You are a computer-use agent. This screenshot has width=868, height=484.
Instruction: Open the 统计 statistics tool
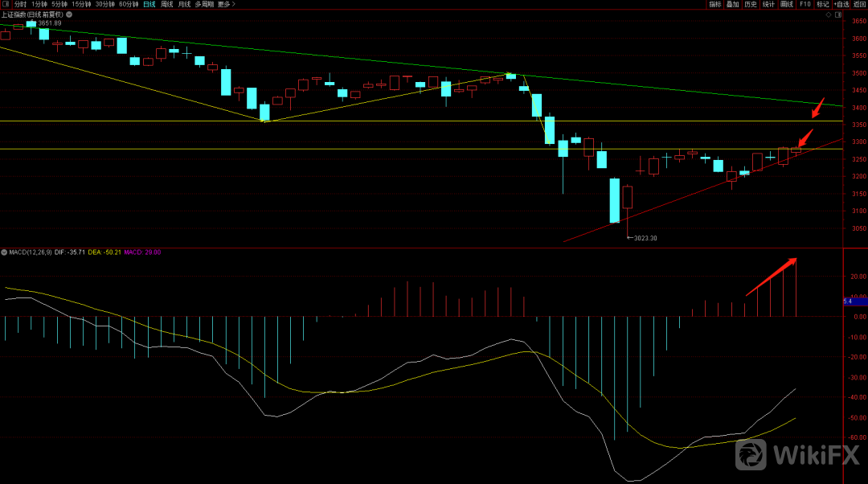(x=768, y=4)
